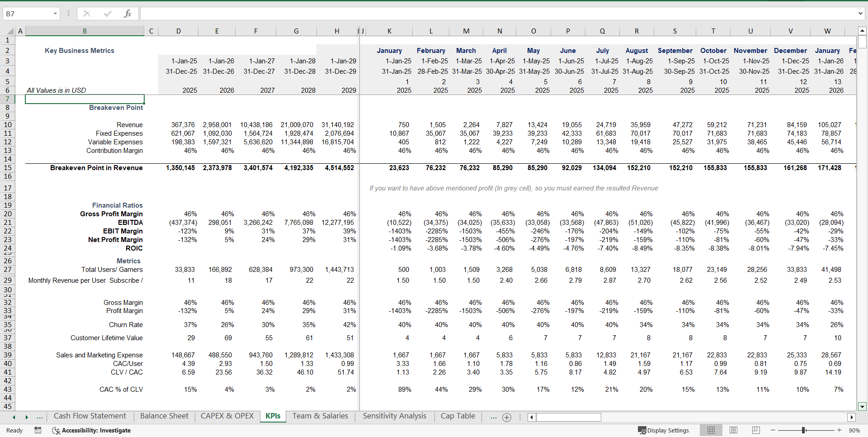The image size is (868, 437).
Task: Click the 'Breakeven Point in Revenue' label
Action: coord(96,168)
